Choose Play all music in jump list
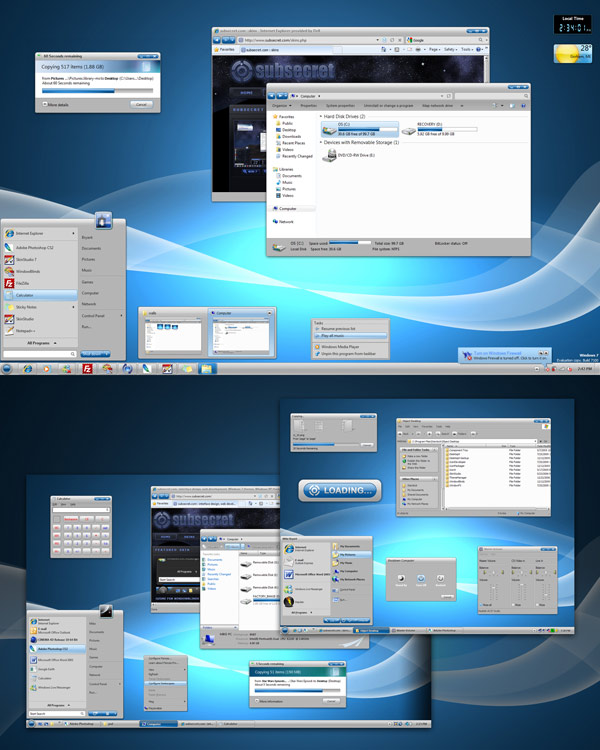 tap(351, 336)
